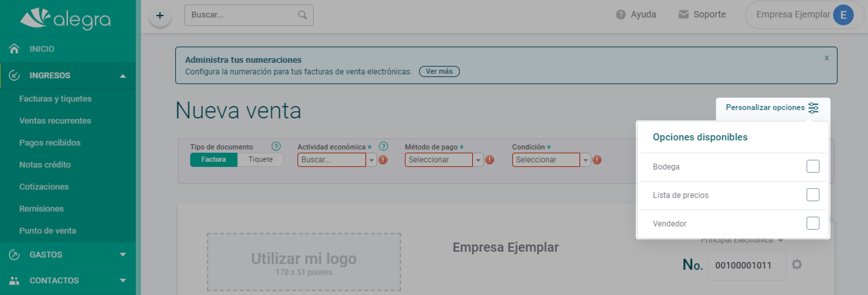Open the Condición dropdown arrow
The width and height of the screenshot is (868, 295).
586,160
